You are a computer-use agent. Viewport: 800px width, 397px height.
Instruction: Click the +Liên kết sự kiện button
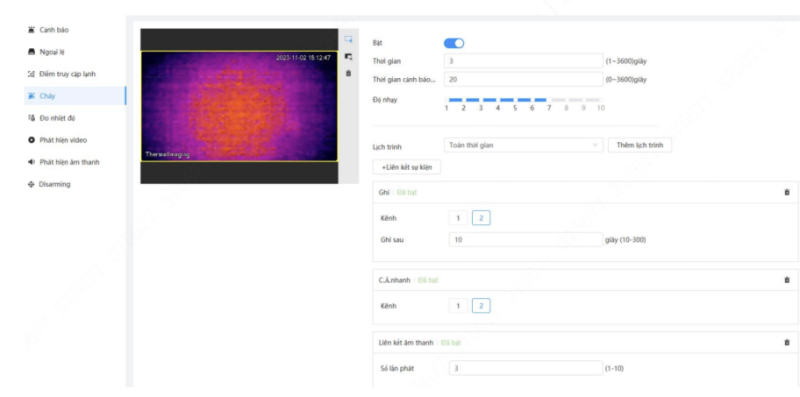point(407,167)
